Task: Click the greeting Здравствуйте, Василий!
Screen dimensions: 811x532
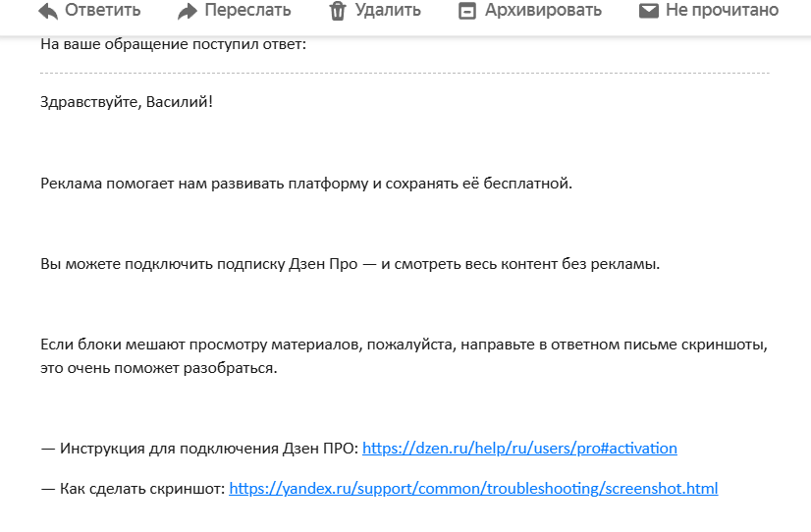Action: pos(127,102)
